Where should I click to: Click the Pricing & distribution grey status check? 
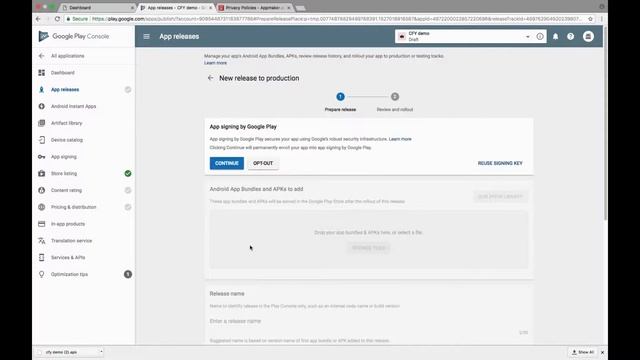click(128, 207)
